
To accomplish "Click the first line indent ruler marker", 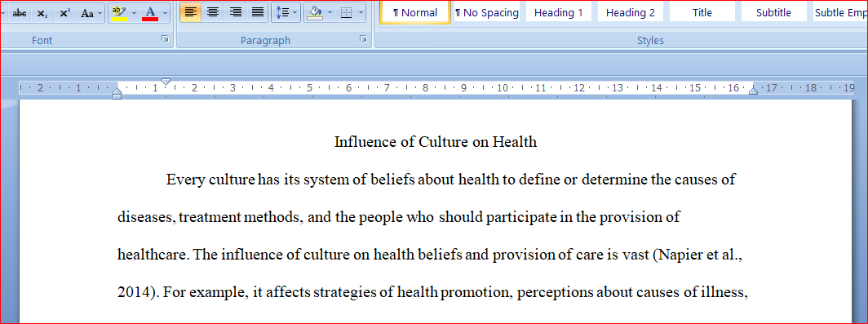I will click(166, 82).
